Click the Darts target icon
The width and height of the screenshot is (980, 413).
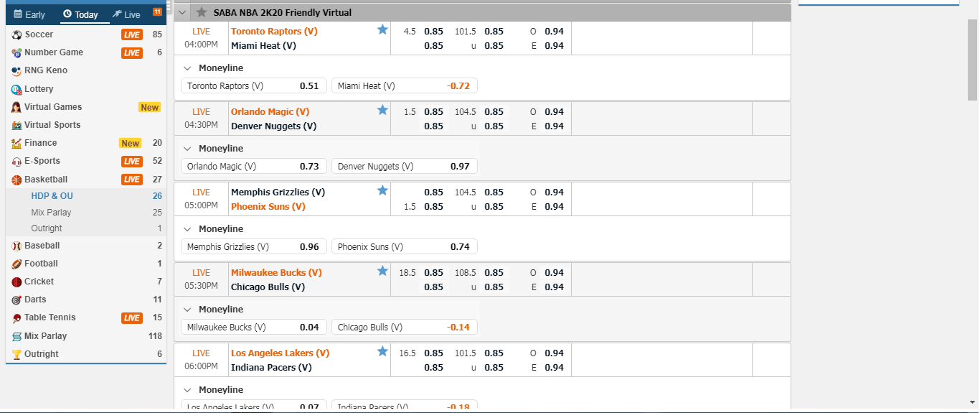point(17,300)
